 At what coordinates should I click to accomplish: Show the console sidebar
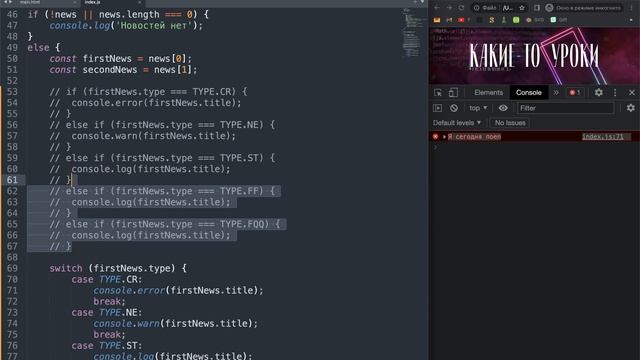(438, 108)
